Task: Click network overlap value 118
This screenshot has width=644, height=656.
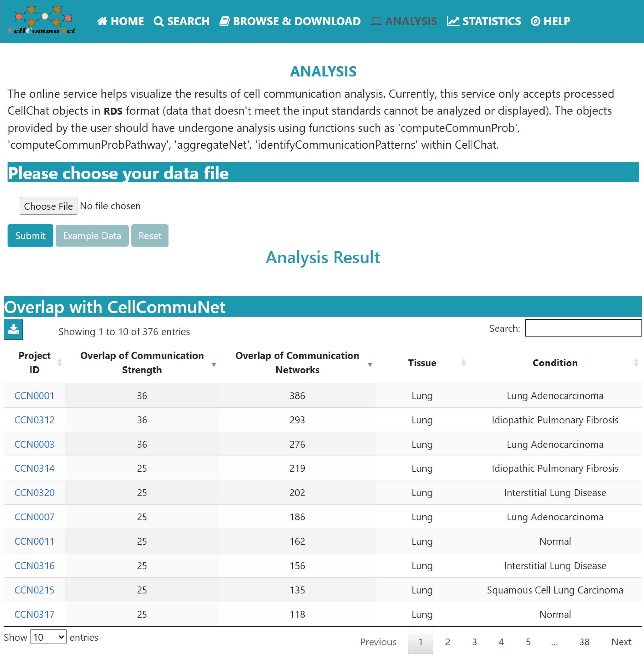Action: pos(297,614)
